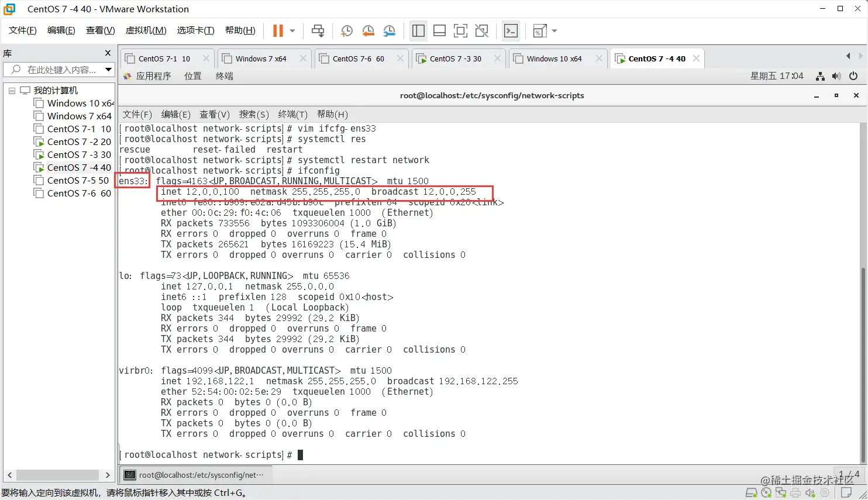
Task: Click the guest volume speaker icon
Action: tap(836, 76)
